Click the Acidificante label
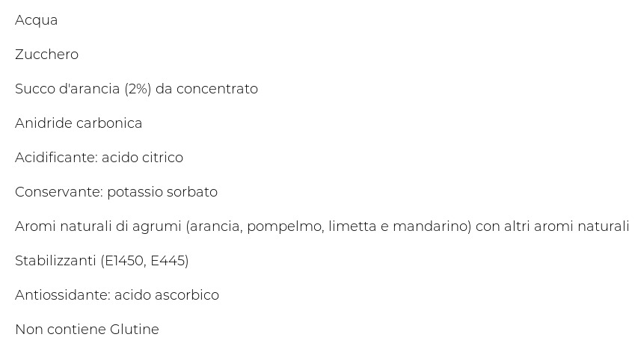Viewport: 644px width, 349px height. [x=56, y=157]
